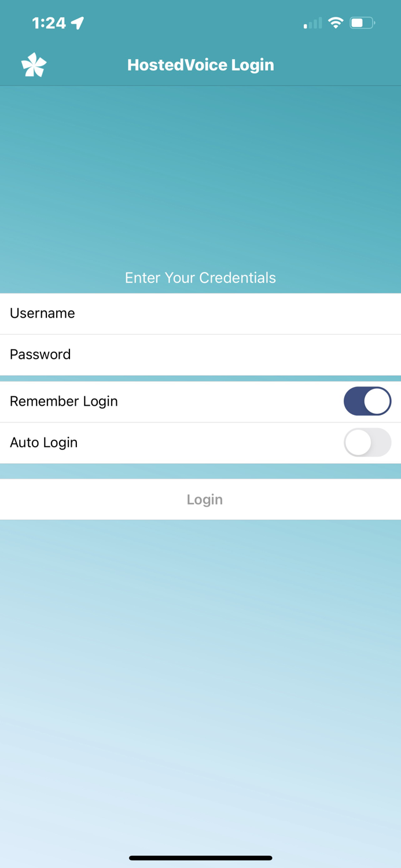Tap the Auto Login row

point(174,442)
